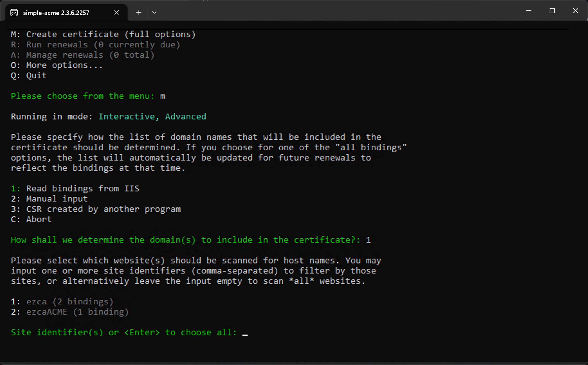Image resolution: width=588 pixels, height=365 pixels.
Task: Close the terminal window
Action: pyautogui.click(x=575, y=11)
